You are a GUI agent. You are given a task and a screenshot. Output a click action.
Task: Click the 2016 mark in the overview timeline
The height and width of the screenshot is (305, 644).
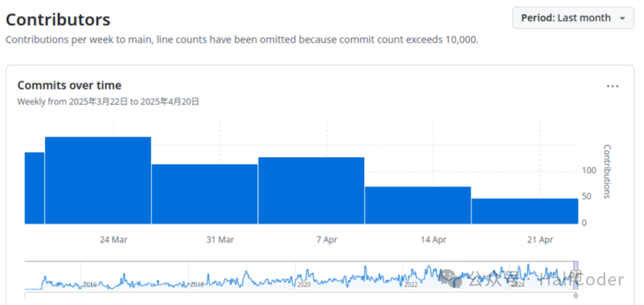tap(89, 285)
